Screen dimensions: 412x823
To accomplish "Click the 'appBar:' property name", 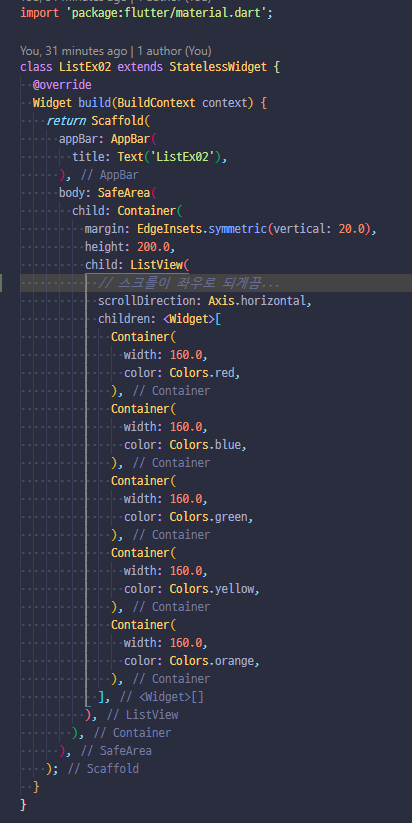I will pyautogui.click(x=81, y=139).
